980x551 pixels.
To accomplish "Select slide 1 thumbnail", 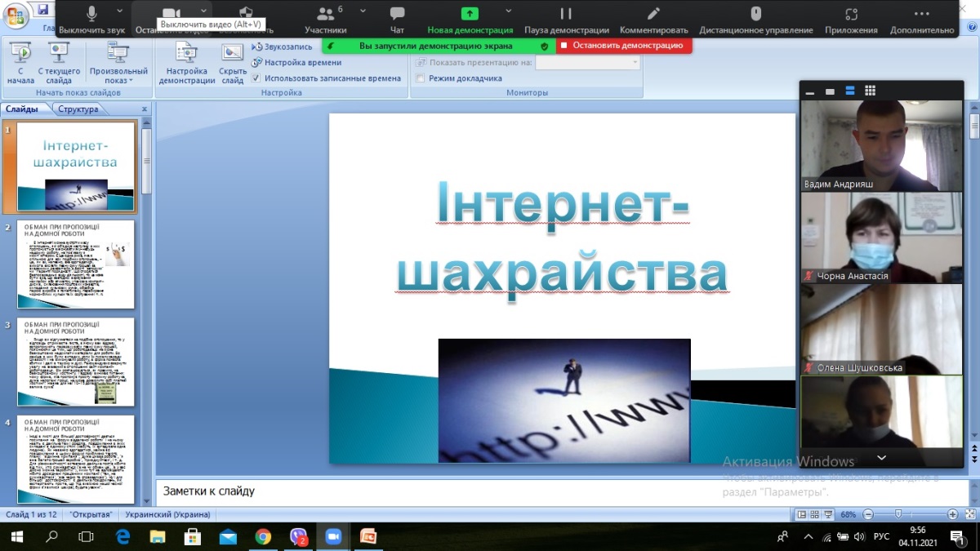I will (x=76, y=166).
